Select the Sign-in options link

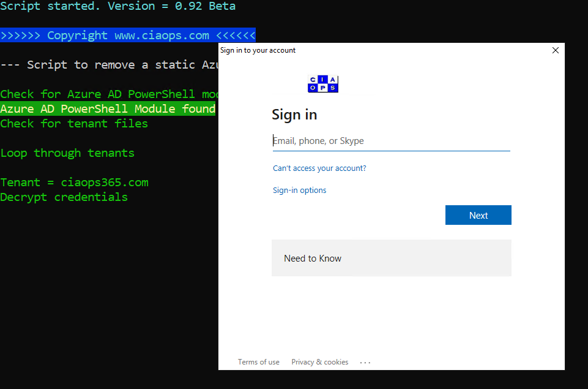[x=299, y=191]
